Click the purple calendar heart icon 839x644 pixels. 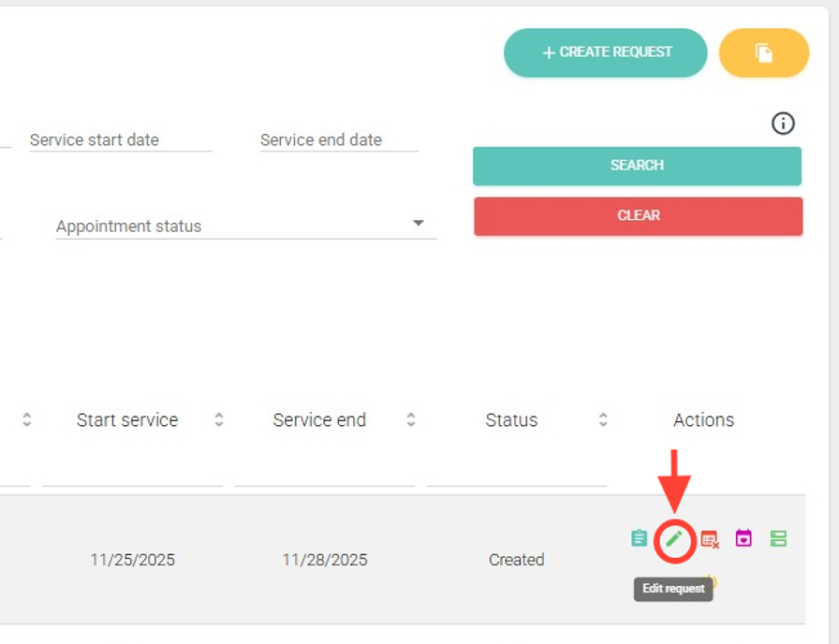pyautogui.click(x=743, y=538)
